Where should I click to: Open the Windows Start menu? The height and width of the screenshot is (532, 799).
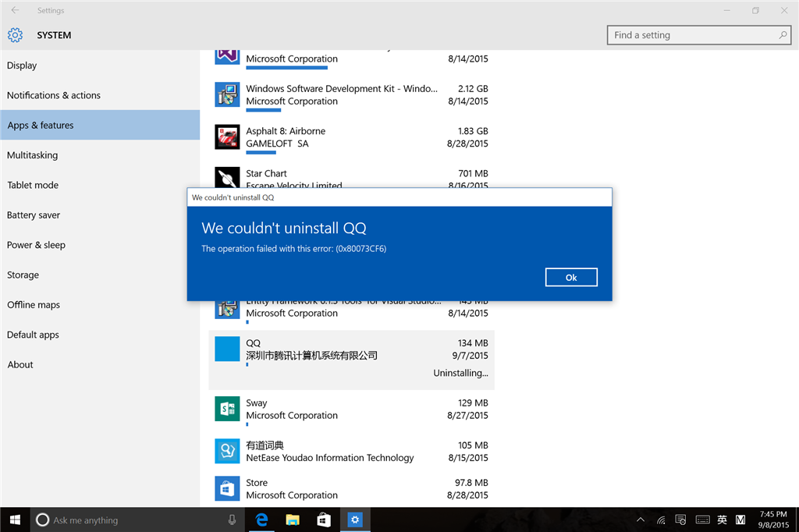click(15, 520)
